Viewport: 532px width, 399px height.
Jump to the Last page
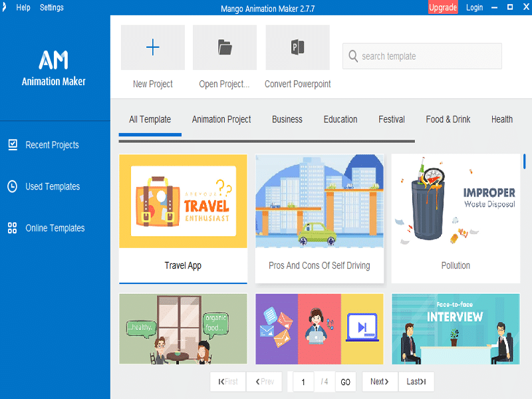coord(416,382)
